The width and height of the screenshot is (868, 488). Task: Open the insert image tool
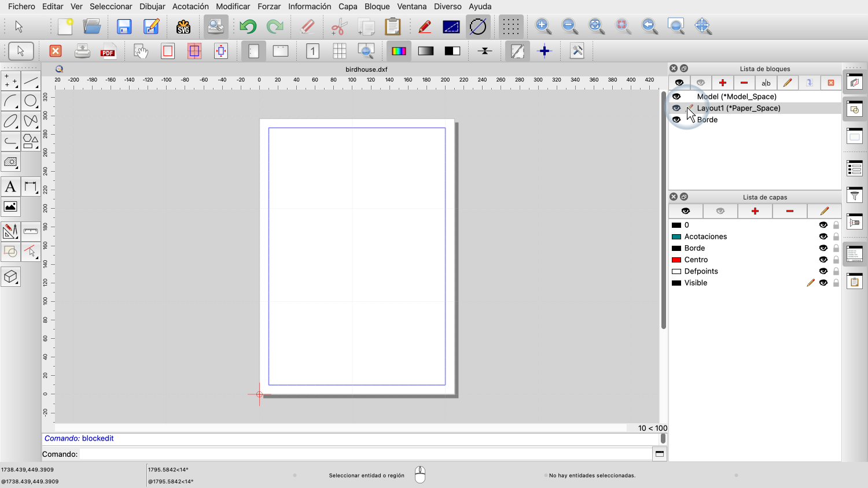[10, 207]
